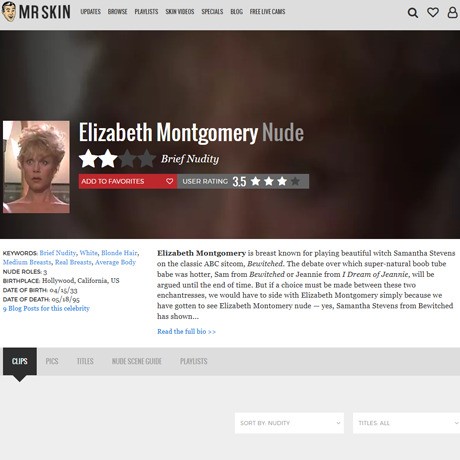Click the Mr Skin logo face
This screenshot has height=460, width=460.
[9, 12]
